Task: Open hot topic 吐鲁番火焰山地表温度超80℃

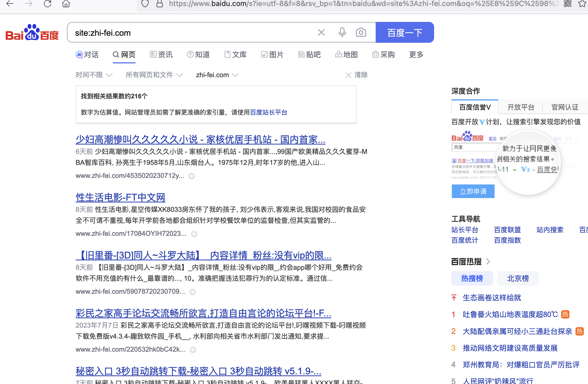Action: click(x=510, y=314)
